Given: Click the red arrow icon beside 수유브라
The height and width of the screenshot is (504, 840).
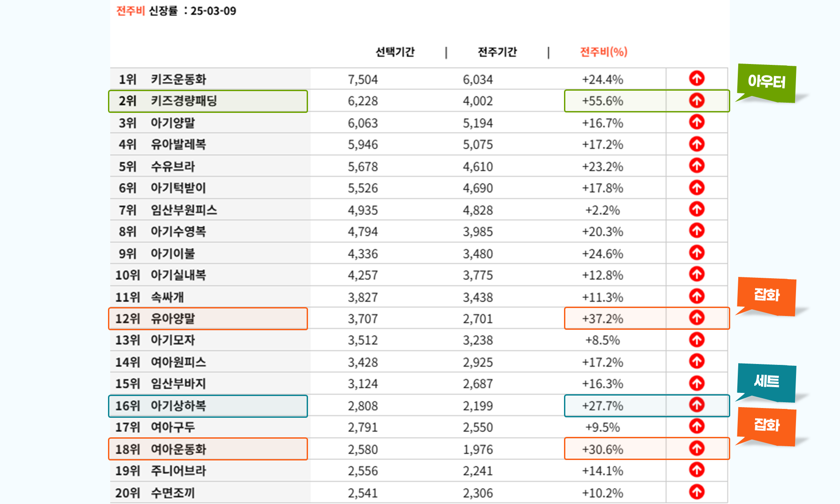Looking at the screenshot, I should (x=696, y=166).
